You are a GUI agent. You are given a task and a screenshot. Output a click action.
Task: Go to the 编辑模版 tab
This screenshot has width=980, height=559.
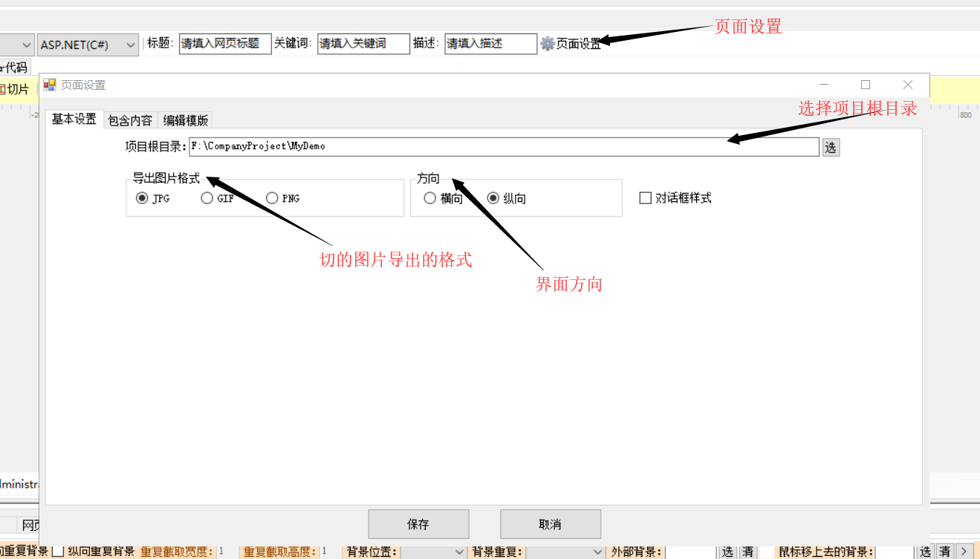tap(186, 120)
